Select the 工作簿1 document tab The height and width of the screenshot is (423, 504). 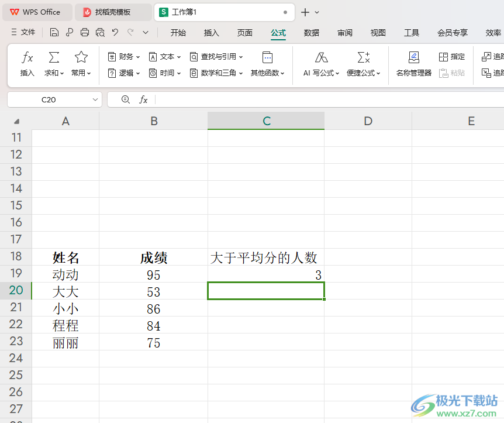[x=224, y=12]
